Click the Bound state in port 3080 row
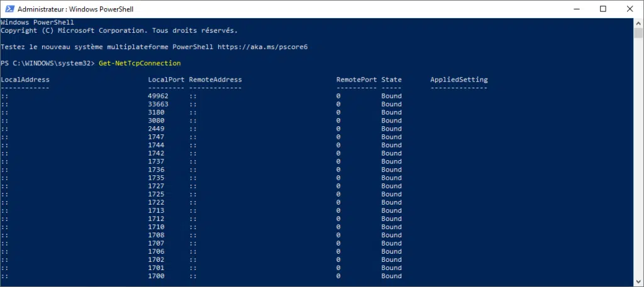 (x=391, y=121)
